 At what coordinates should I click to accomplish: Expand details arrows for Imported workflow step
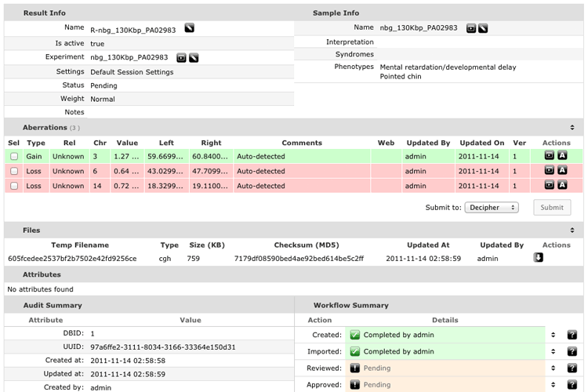click(x=554, y=351)
